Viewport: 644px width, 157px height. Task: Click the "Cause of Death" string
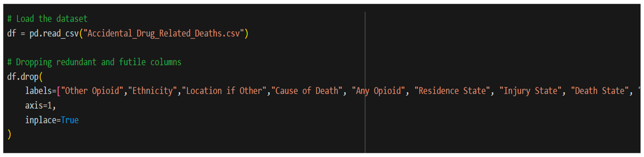[x=308, y=91]
